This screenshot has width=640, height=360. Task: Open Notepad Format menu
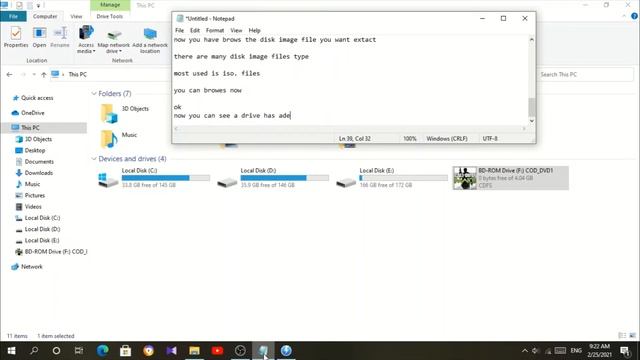tap(215, 30)
